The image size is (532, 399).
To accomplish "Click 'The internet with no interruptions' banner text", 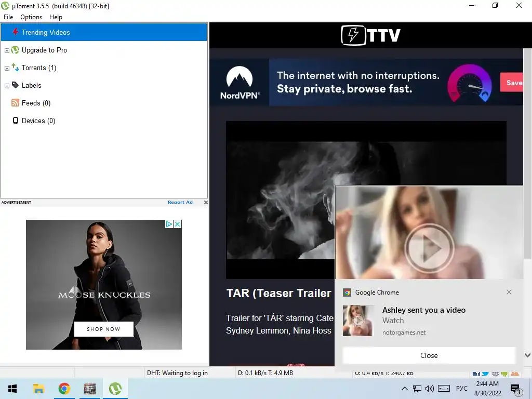I will pos(358,75).
